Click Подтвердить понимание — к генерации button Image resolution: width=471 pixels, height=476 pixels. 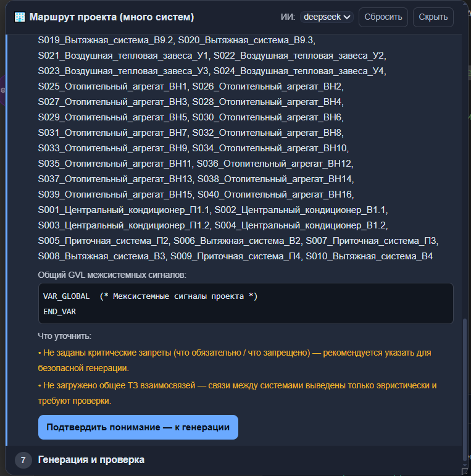pyautogui.click(x=138, y=427)
